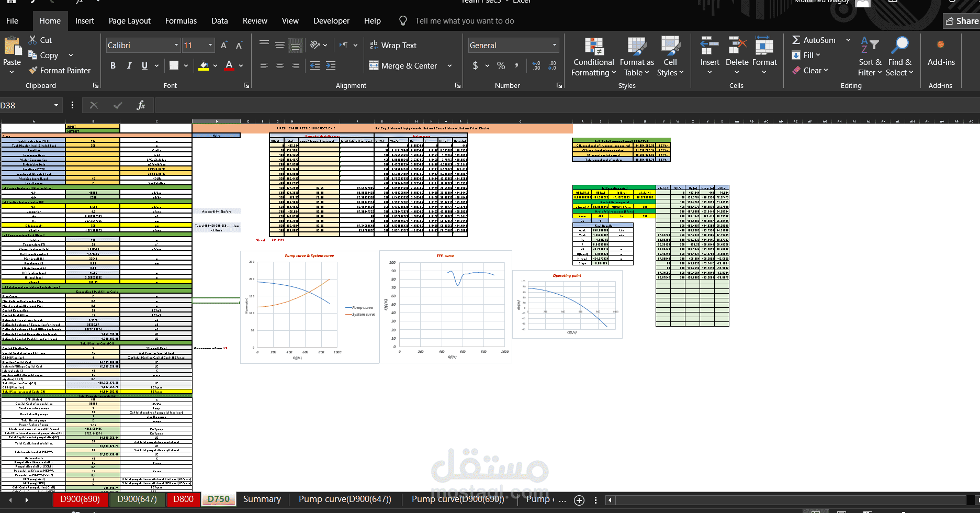Toggle Wrap Text
980x513 pixels.
(393, 46)
